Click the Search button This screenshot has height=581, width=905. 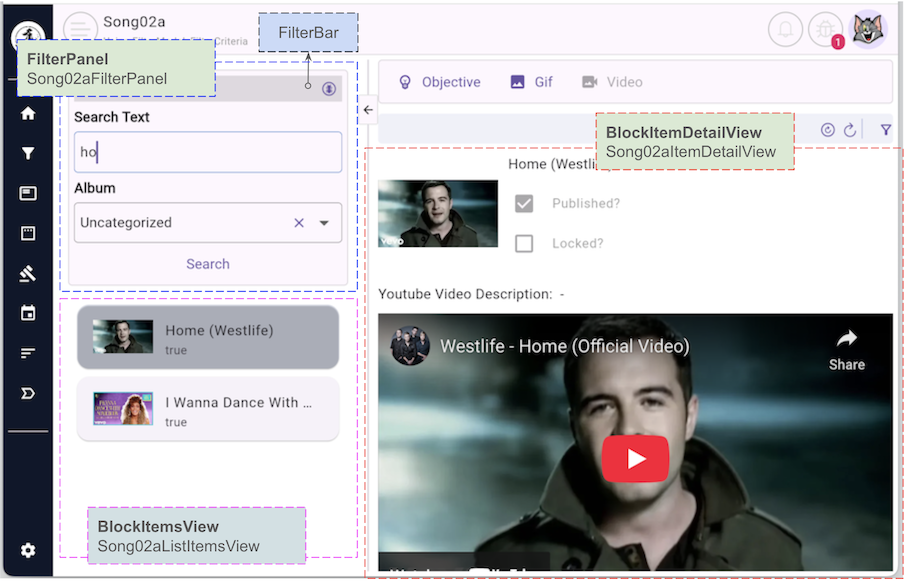pyautogui.click(x=208, y=264)
